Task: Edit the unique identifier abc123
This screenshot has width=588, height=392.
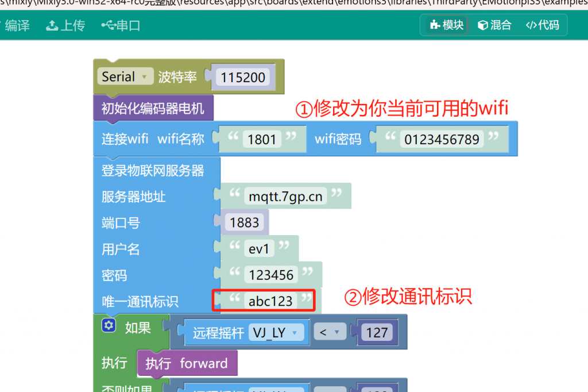Action: tap(270, 301)
